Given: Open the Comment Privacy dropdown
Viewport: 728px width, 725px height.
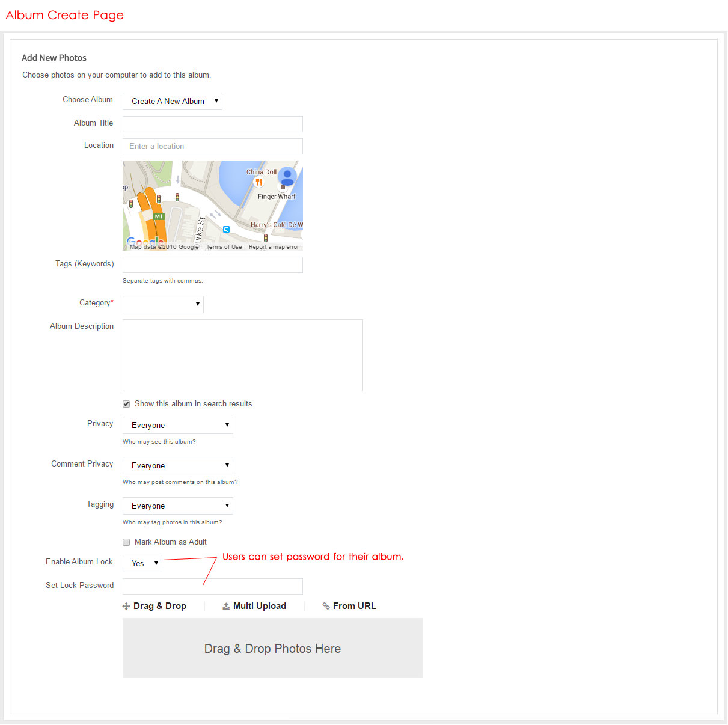Looking at the screenshot, I should coord(178,466).
